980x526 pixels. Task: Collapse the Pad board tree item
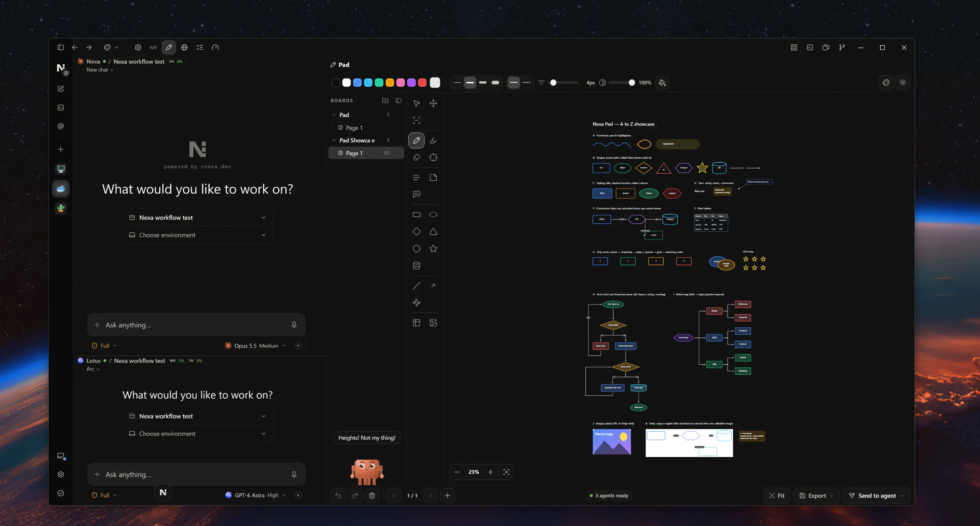click(334, 115)
